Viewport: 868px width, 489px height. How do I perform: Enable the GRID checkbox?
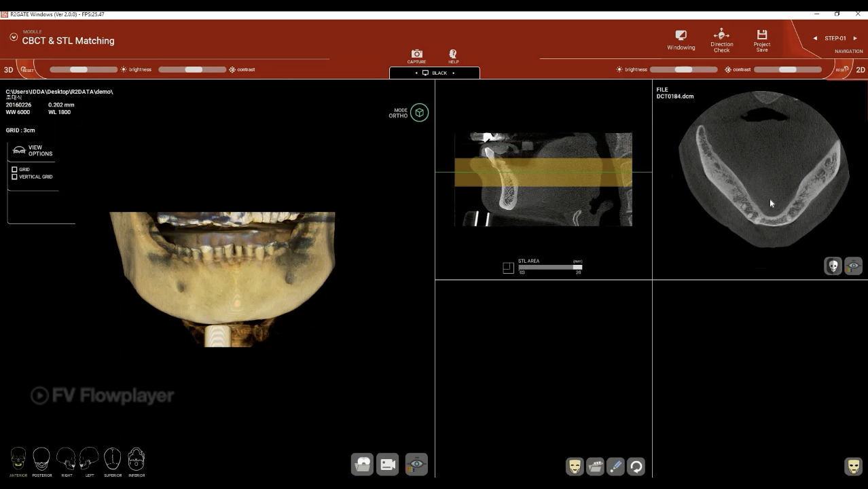[14, 170]
